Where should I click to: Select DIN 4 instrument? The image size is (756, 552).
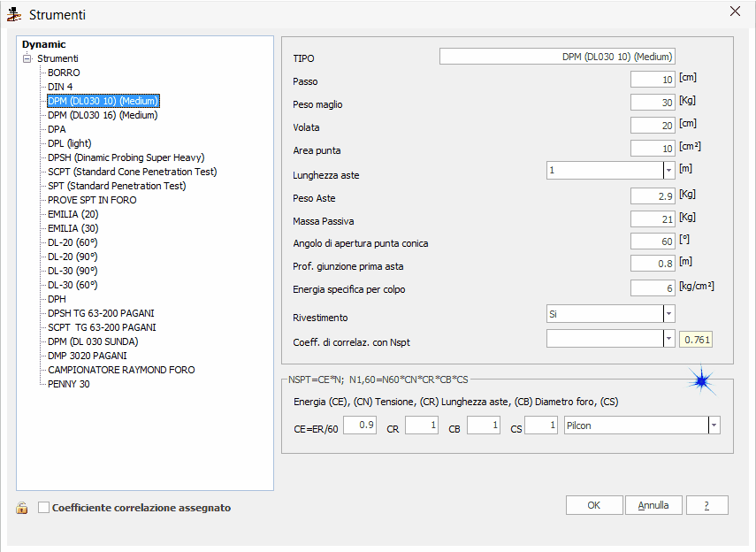pyautogui.click(x=60, y=87)
